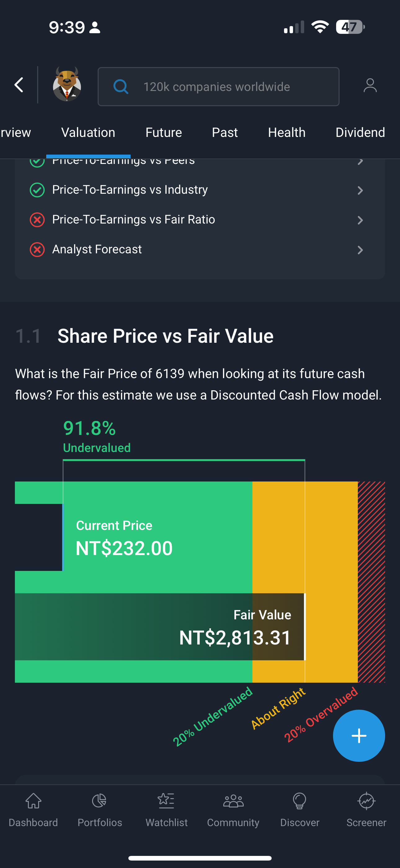Tap the Fair Value bar in chart
Screen dimensions: 400x868
160,627
